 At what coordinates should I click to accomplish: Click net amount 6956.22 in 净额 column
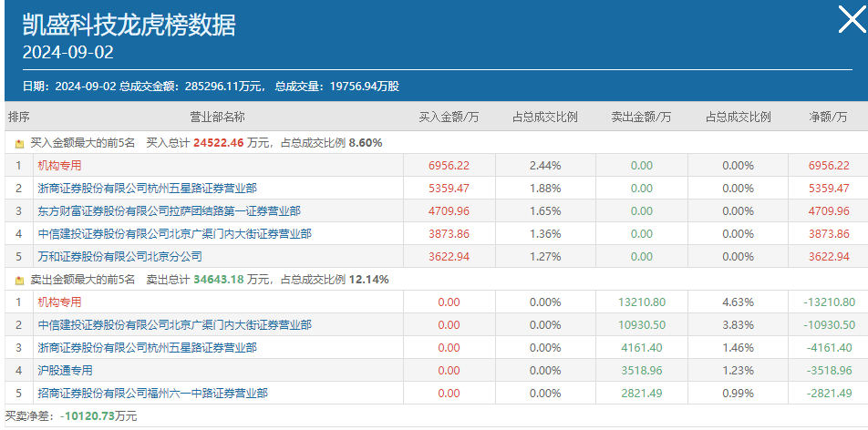pyautogui.click(x=829, y=166)
